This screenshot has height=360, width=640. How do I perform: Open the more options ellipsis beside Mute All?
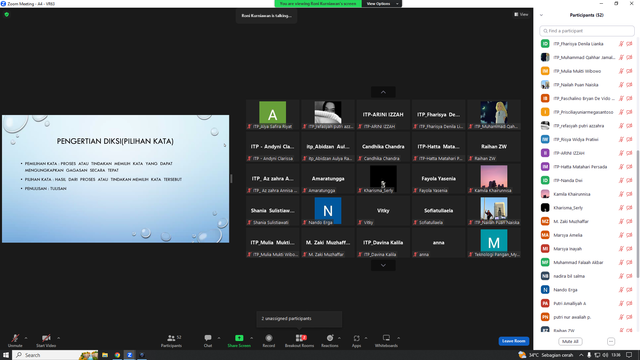[611, 341]
